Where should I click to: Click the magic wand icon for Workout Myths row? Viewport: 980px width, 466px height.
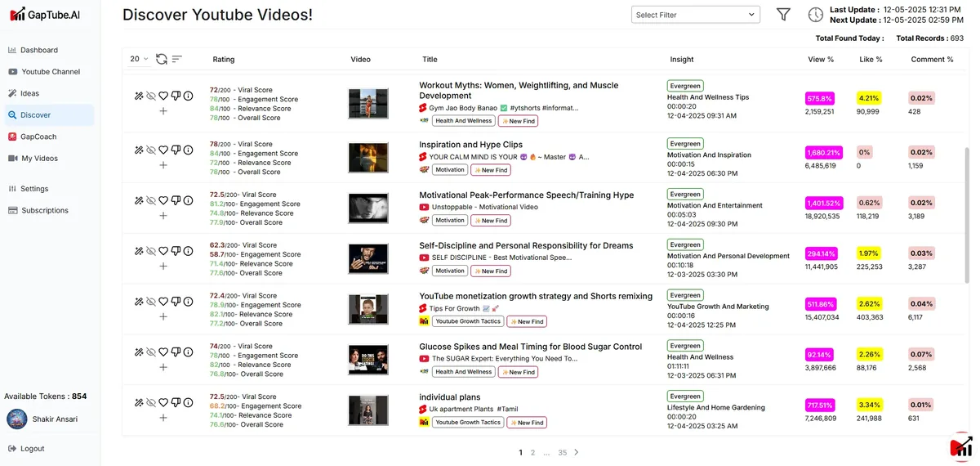click(x=139, y=96)
